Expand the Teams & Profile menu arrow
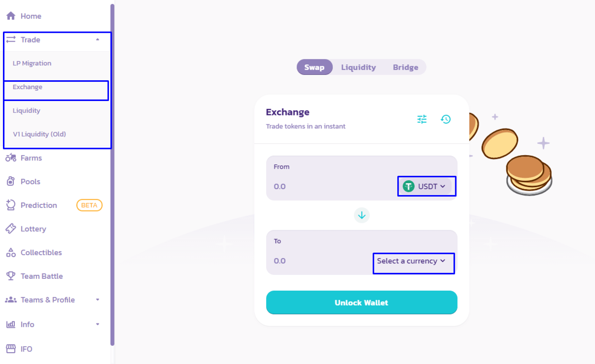 (98, 300)
